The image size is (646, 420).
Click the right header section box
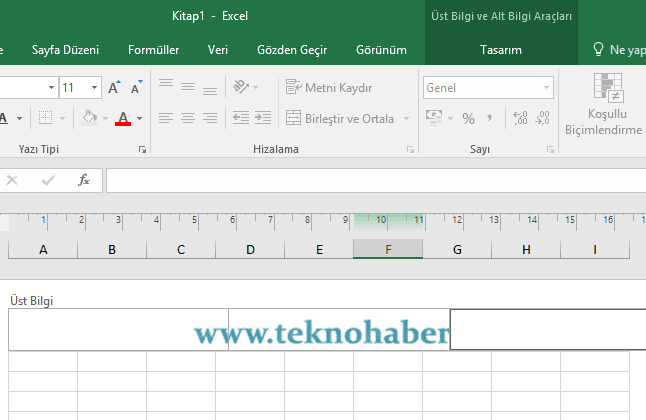(548, 330)
